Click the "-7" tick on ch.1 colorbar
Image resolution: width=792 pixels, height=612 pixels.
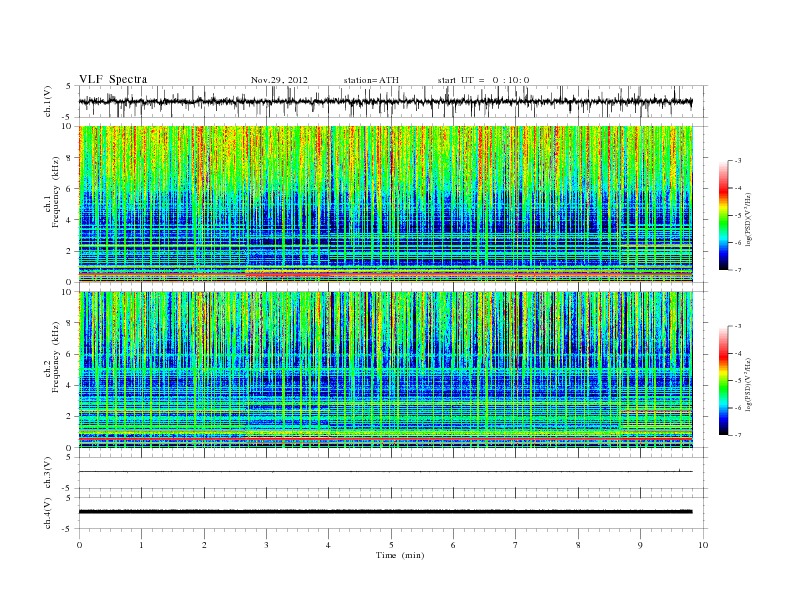coord(737,270)
